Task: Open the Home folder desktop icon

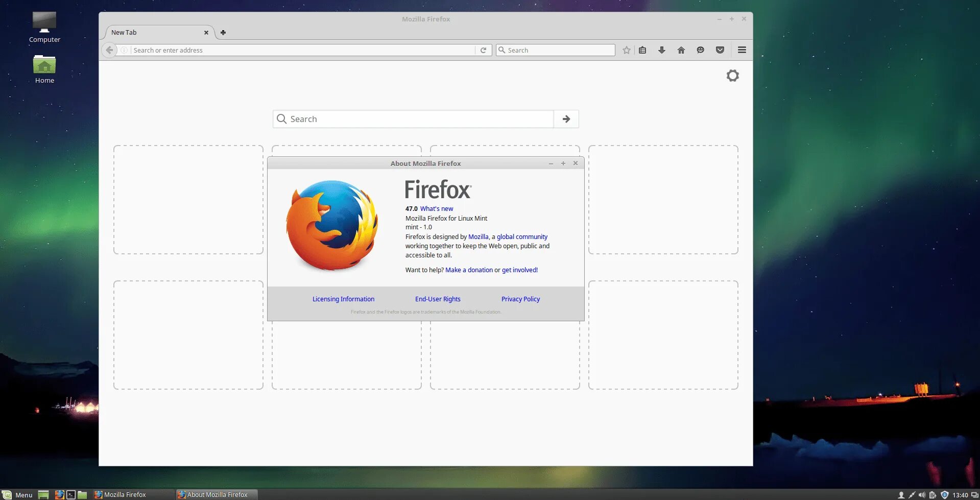Action: pos(44,69)
